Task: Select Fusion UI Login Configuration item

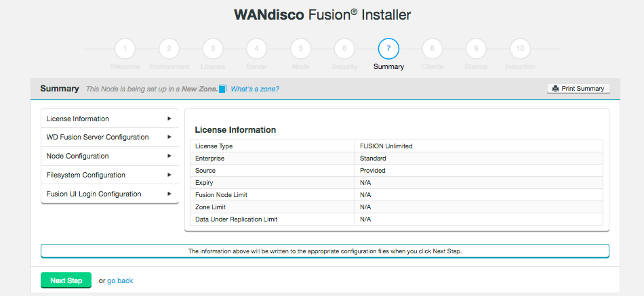Action: [110, 194]
